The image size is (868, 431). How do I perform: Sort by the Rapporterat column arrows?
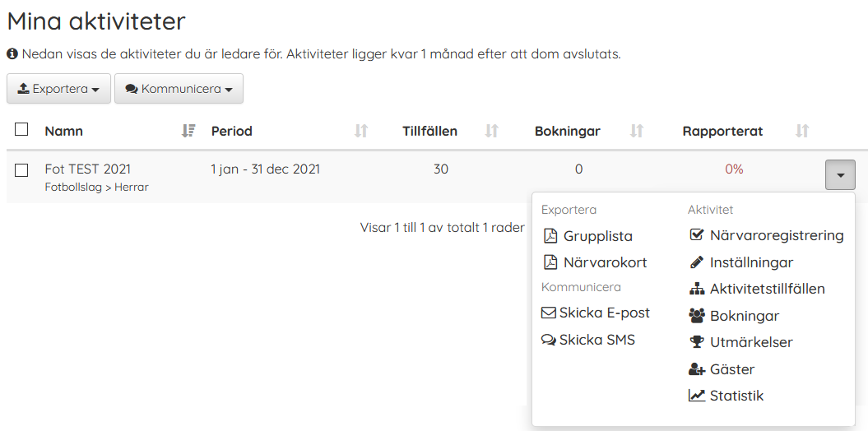[802, 131]
